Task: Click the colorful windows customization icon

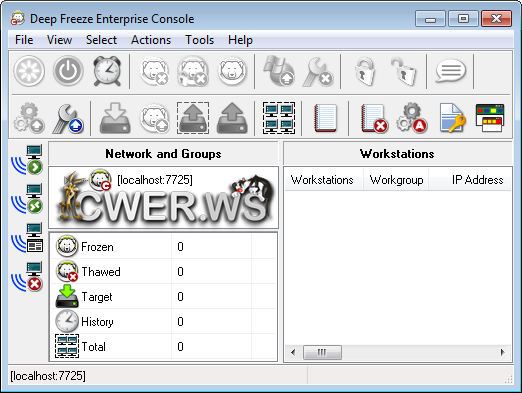Action: point(490,118)
